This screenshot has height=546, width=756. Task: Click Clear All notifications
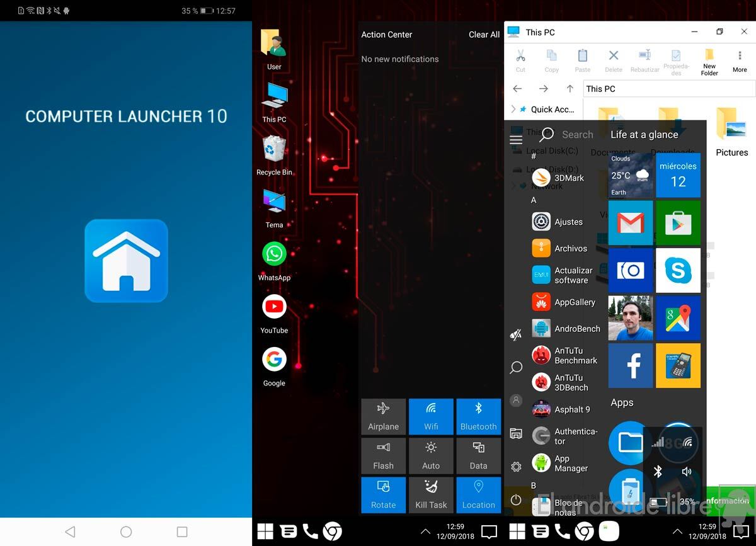484,35
